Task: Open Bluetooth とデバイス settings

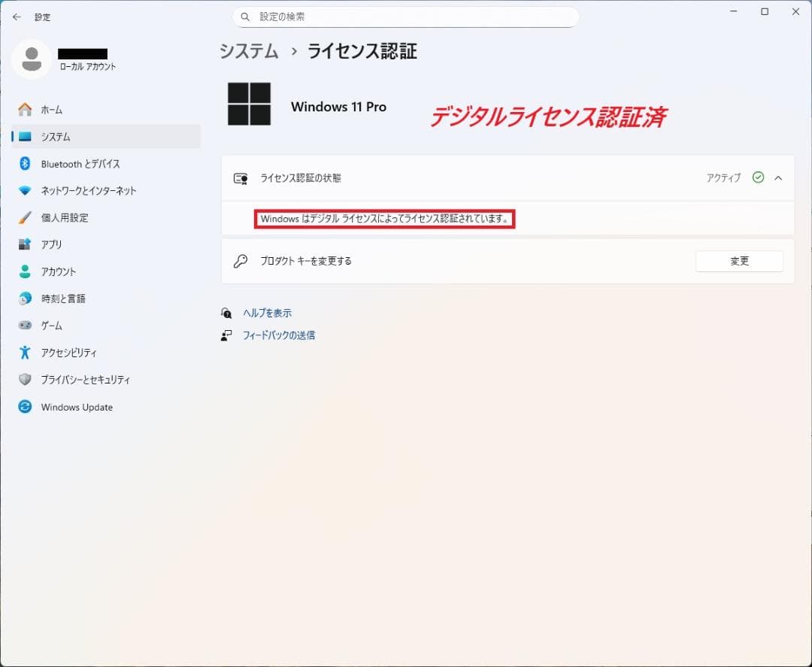Action: pyautogui.click(x=106, y=164)
